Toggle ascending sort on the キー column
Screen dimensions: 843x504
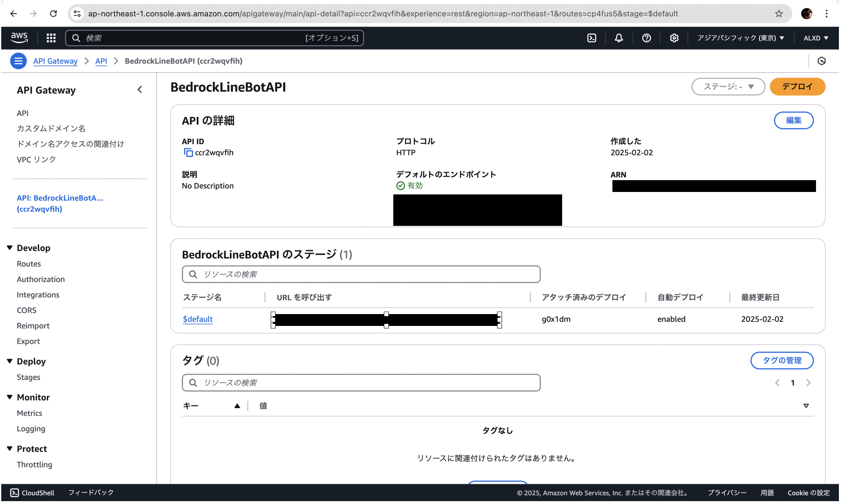(237, 406)
